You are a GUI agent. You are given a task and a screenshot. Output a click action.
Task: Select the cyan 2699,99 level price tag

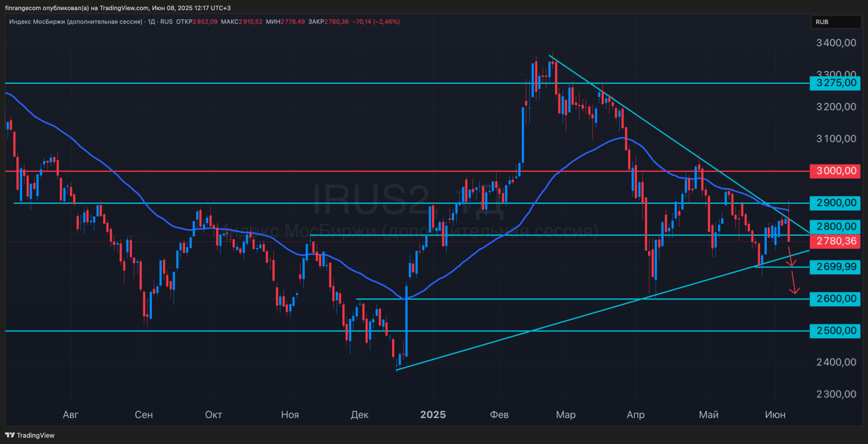pos(836,267)
